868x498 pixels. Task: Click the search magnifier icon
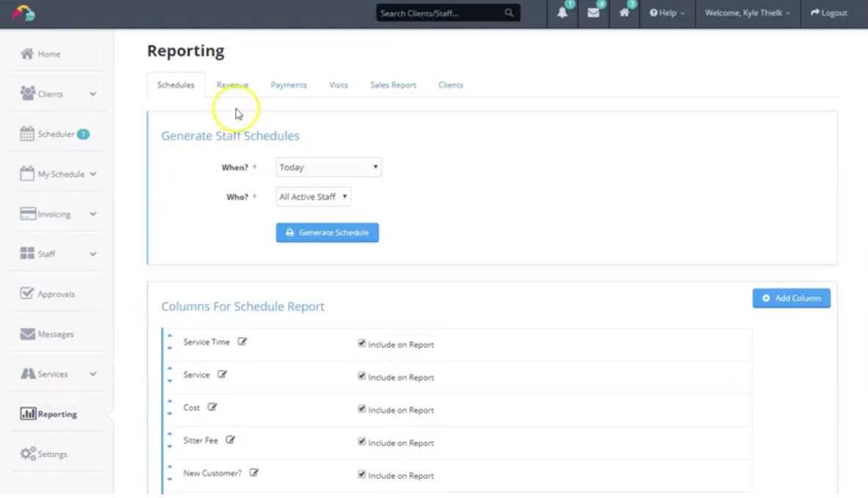coord(509,12)
